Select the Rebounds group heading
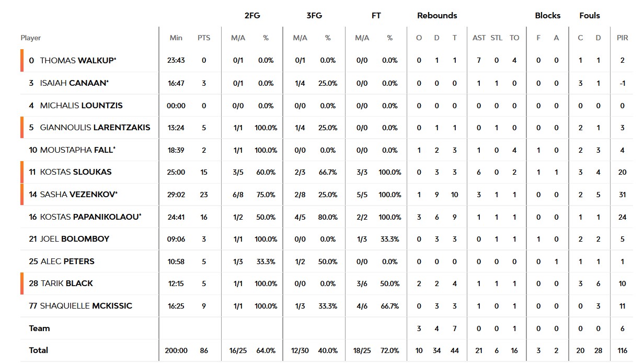Image resolution: width=644 pixels, height=363 pixels. coord(437,16)
